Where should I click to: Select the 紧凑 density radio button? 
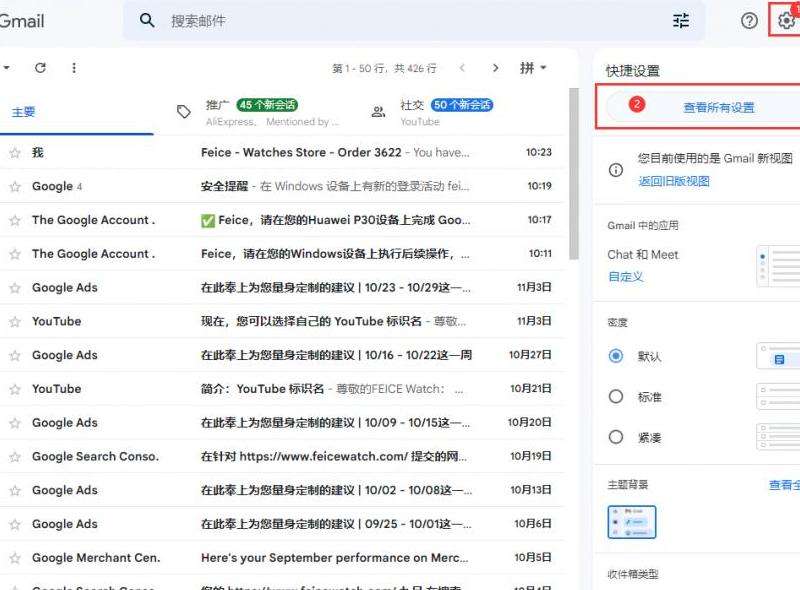pyautogui.click(x=616, y=437)
